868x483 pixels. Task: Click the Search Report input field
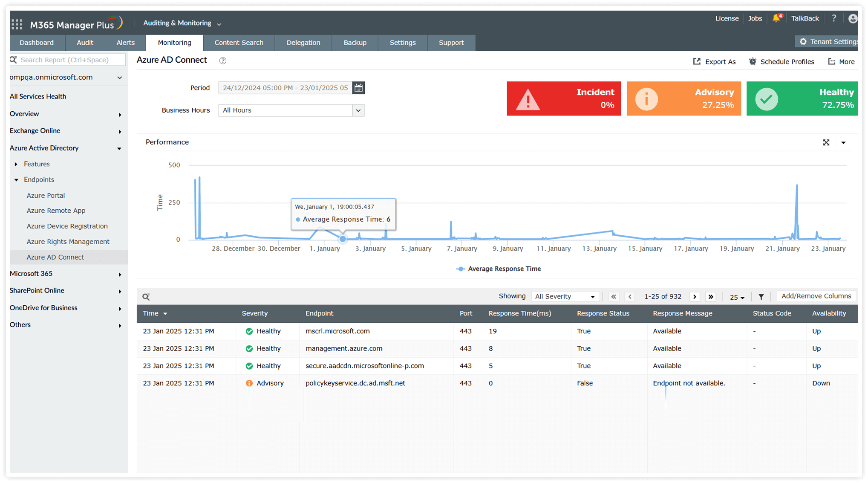pyautogui.click(x=68, y=60)
